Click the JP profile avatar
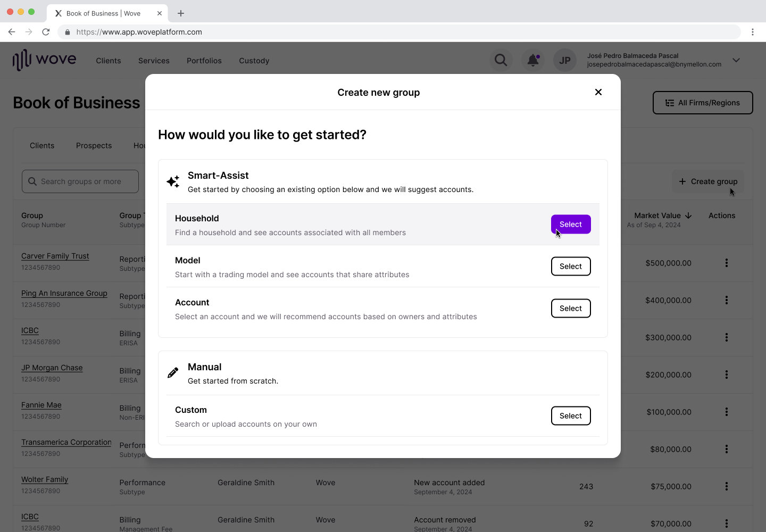This screenshot has height=532, width=766. pos(564,60)
